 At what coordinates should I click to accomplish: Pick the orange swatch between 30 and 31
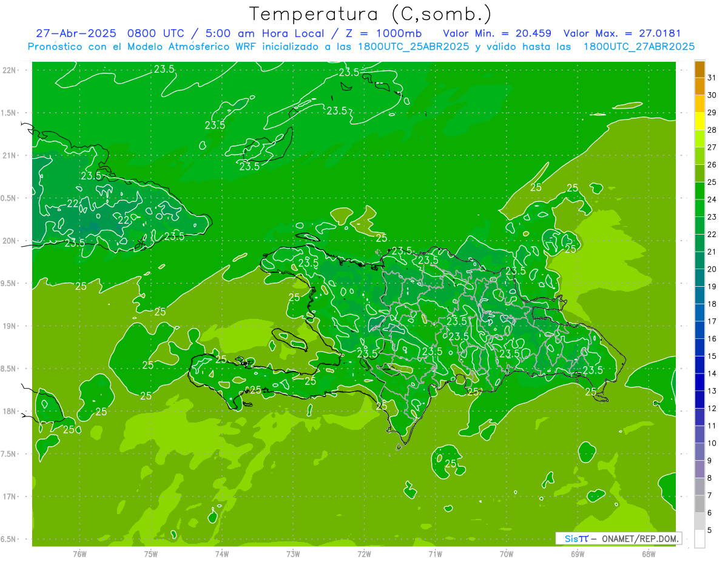[x=699, y=86]
